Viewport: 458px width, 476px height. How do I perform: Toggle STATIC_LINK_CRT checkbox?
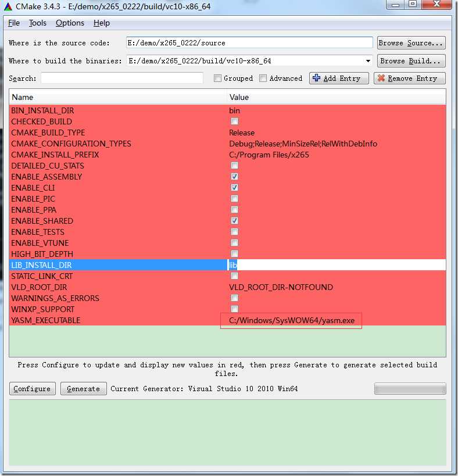click(234, 275)
